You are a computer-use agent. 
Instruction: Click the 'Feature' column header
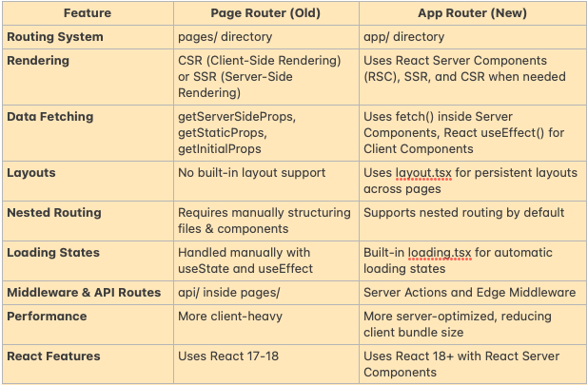pyautogui.click(x=88, y=13)
